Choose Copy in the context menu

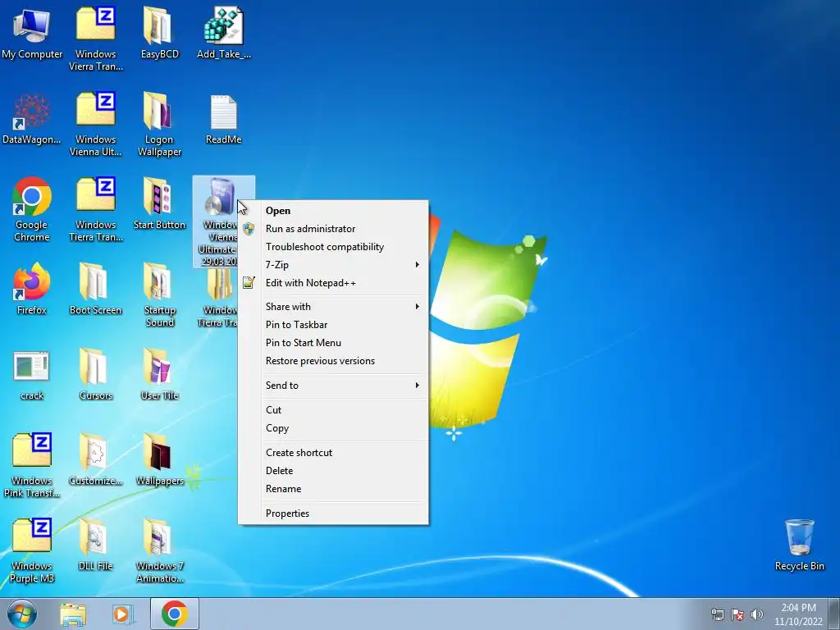pos(333,428)
